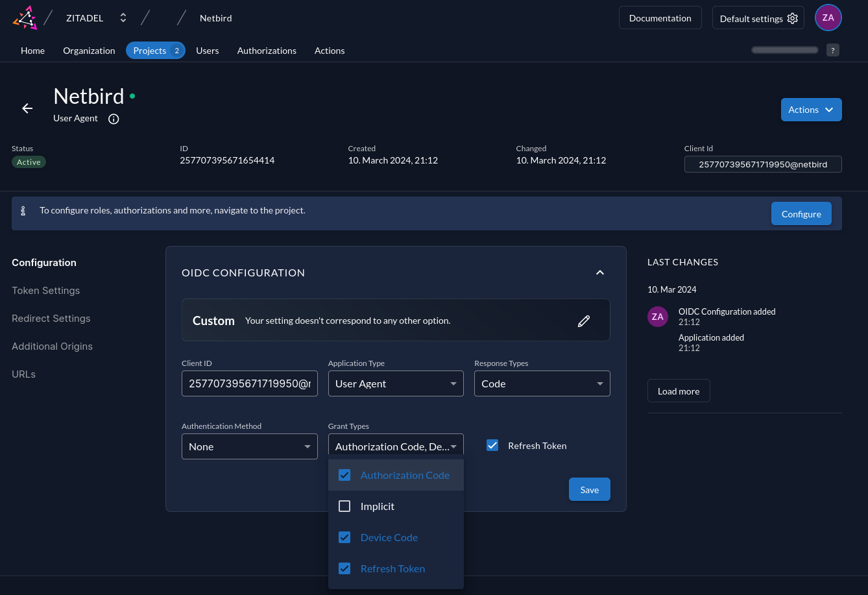The width and height of the screenshot is (868, 595).
Task: Open Token Settings in the side menu
Action: pos(46,291)
